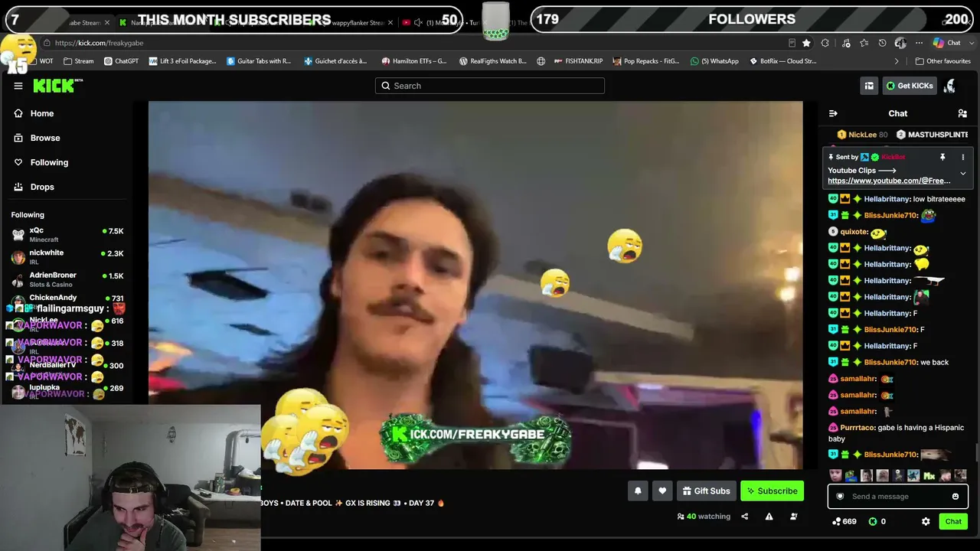
Task: Click the Get KICKs button
Action: [x=910, y=86]
